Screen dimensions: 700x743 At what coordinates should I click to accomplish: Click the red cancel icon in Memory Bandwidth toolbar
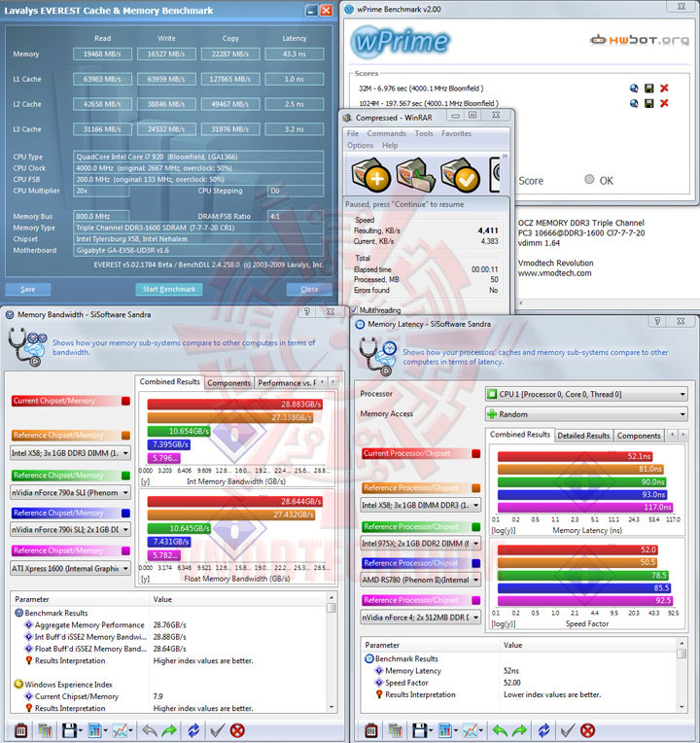[x=237, y=730]
